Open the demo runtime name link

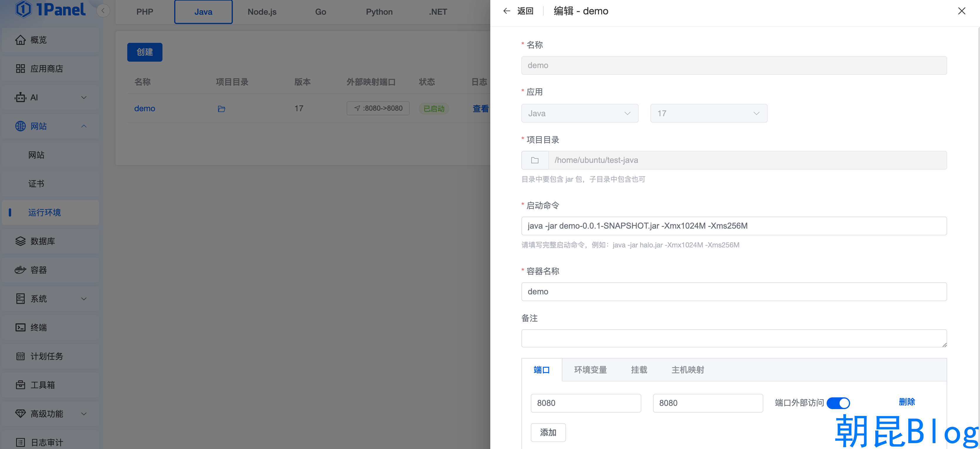[145, 109]
